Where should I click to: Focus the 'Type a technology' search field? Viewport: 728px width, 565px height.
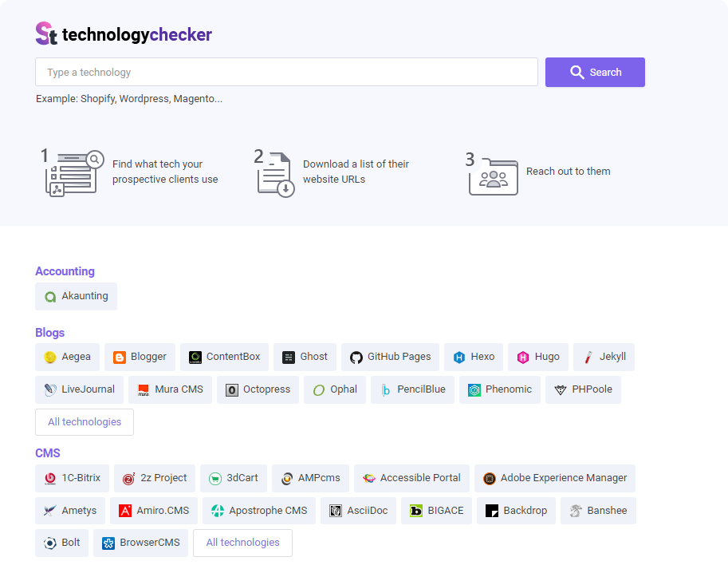286,72
